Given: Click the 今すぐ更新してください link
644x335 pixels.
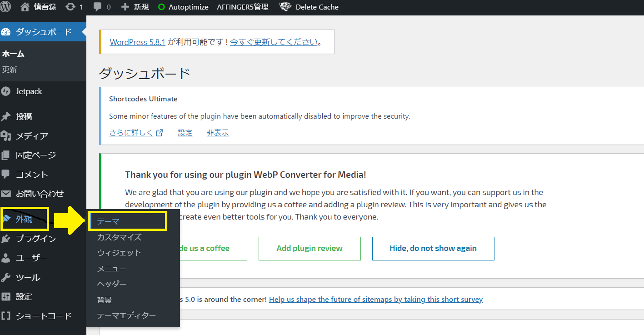Looking at the screenshot, I should pos(274,42).
